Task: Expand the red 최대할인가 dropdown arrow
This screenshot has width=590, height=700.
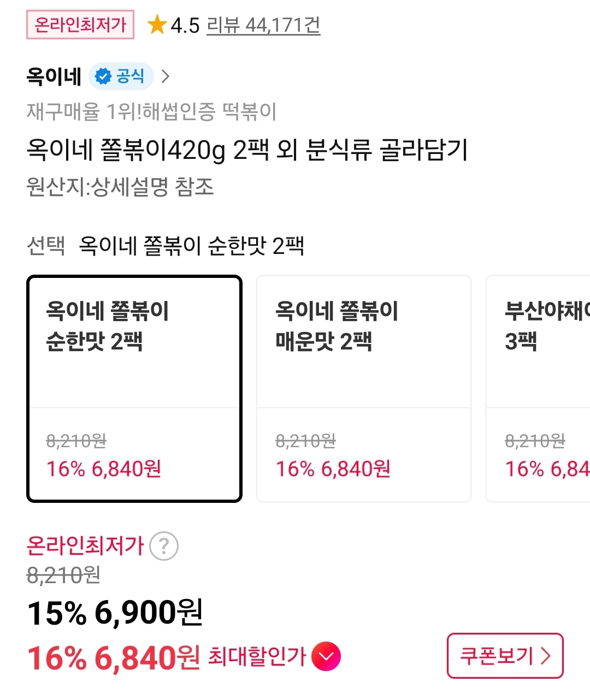Action: tap(326, 656)
